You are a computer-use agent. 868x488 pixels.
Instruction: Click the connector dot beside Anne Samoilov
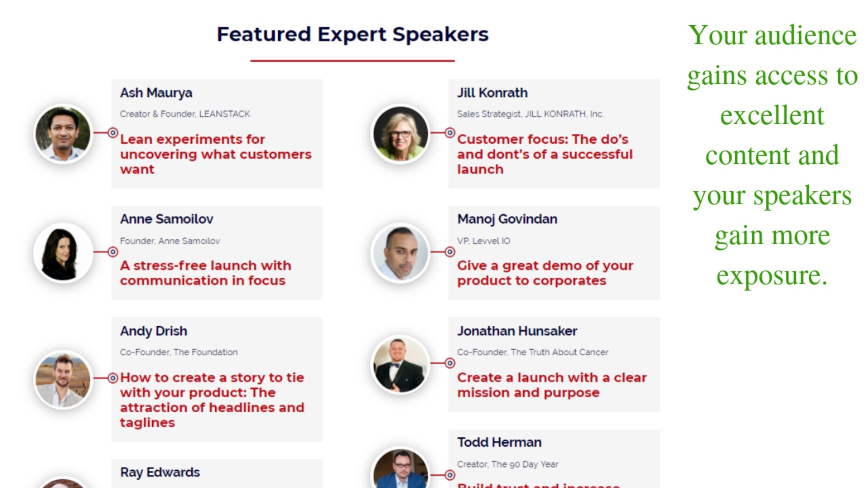pyautogui.click(x=113, y=252)
